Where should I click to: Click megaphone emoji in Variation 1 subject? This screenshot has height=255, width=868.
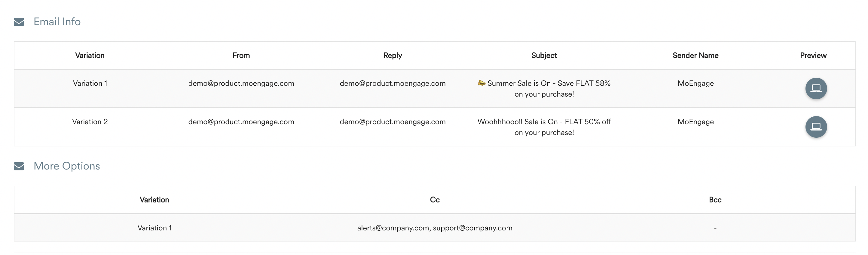[x=481, y=83]
